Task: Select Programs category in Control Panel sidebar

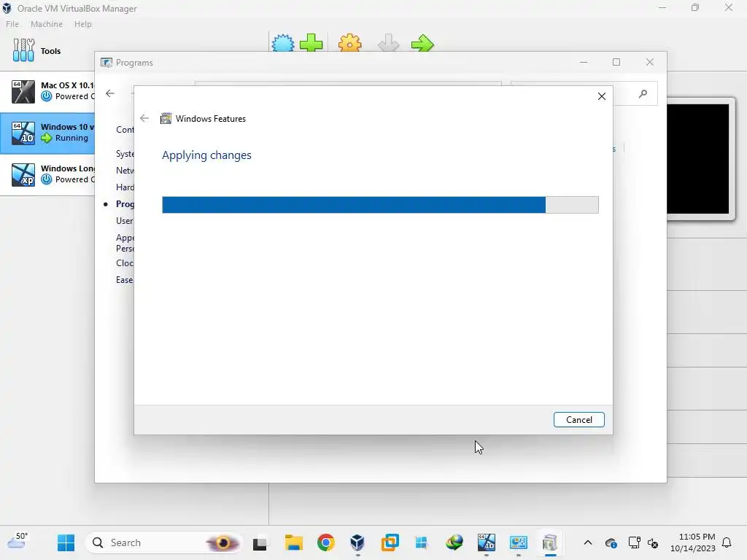Action: [125, 204]
